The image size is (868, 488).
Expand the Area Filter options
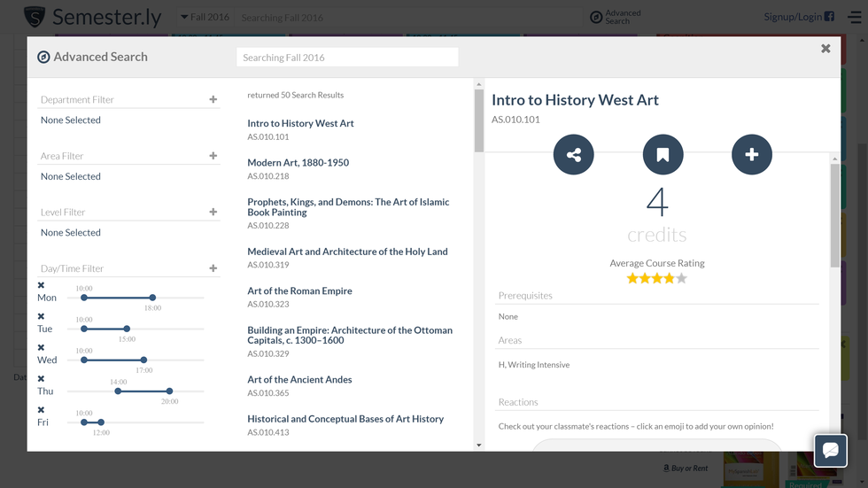point(213,156)
